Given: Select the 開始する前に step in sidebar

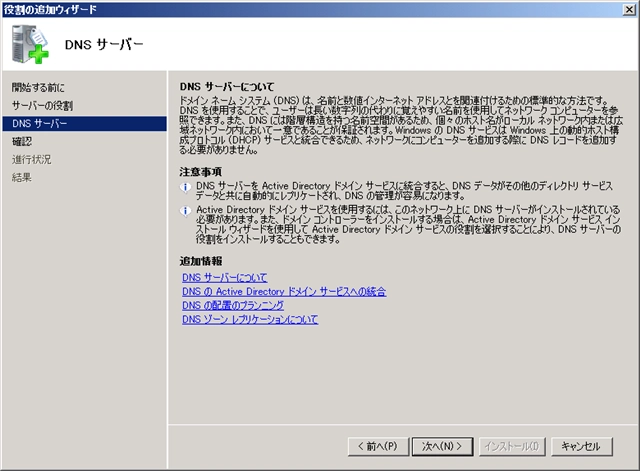Looking at the screenshot, I should click(38, 87).
